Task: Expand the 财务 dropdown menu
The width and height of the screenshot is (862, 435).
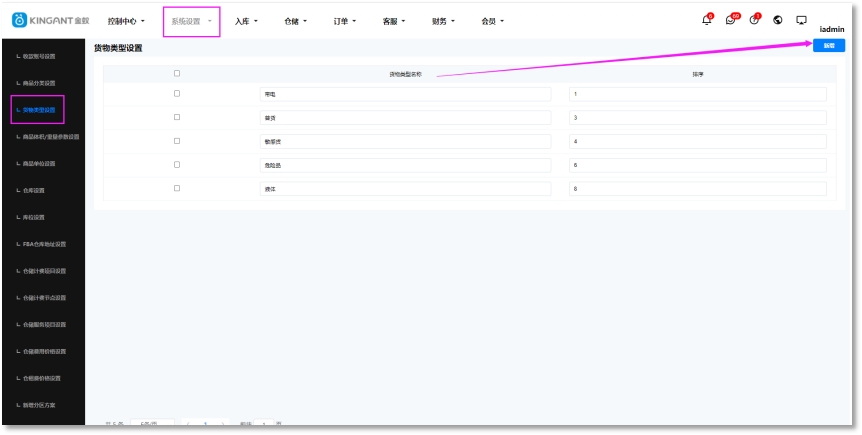Action: [444, 21]
